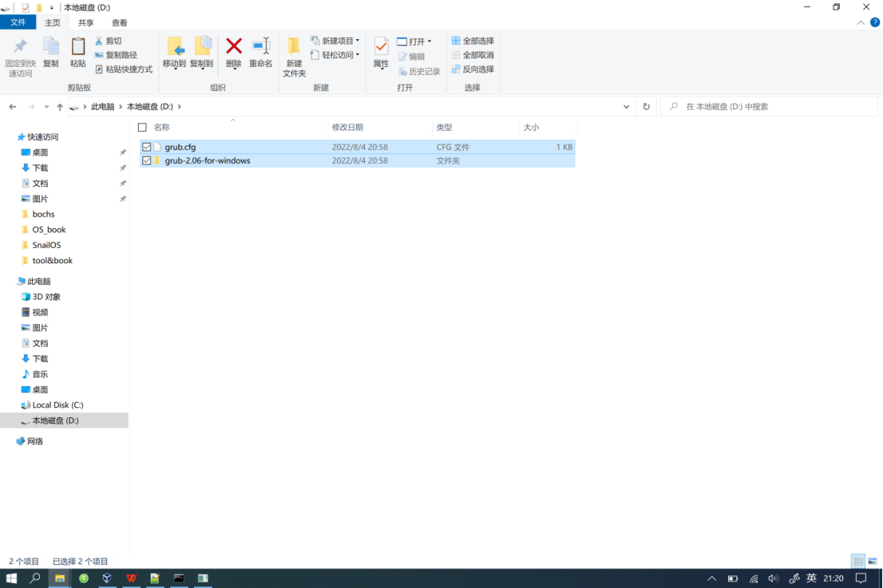Go up one folder level

tap(60, 106)
